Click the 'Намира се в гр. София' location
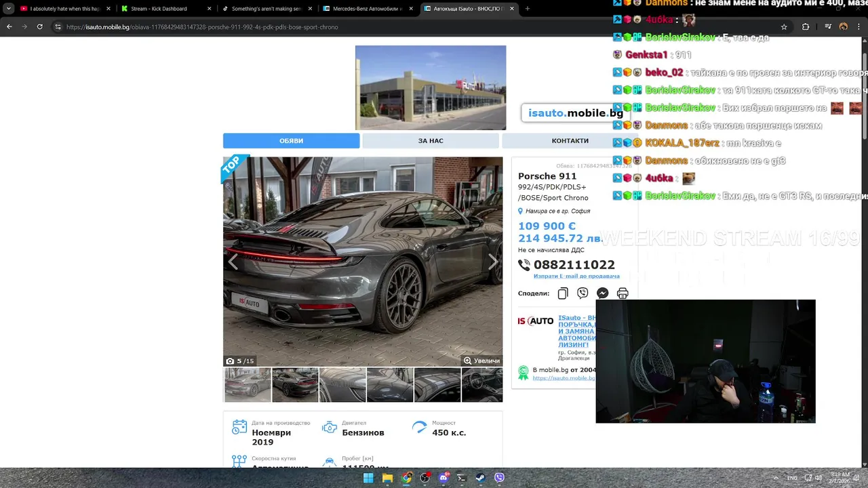The width and height of the screenshot is (868, 488). 557,211
